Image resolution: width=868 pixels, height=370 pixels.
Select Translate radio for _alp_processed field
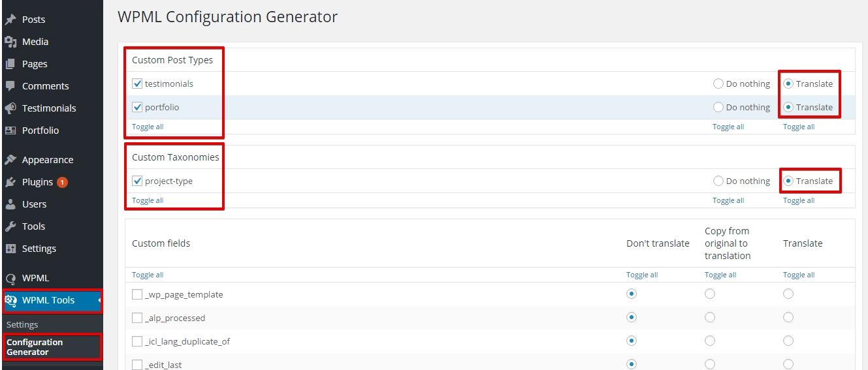click(788, 317)
